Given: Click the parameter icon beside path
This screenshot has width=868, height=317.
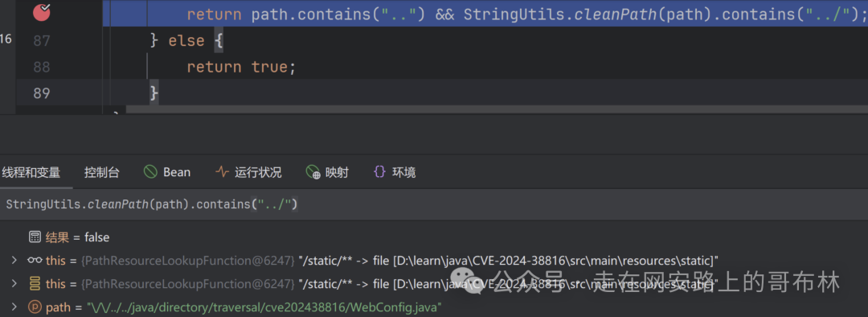Looking at the screenshot, I should (x=35, y=307).
